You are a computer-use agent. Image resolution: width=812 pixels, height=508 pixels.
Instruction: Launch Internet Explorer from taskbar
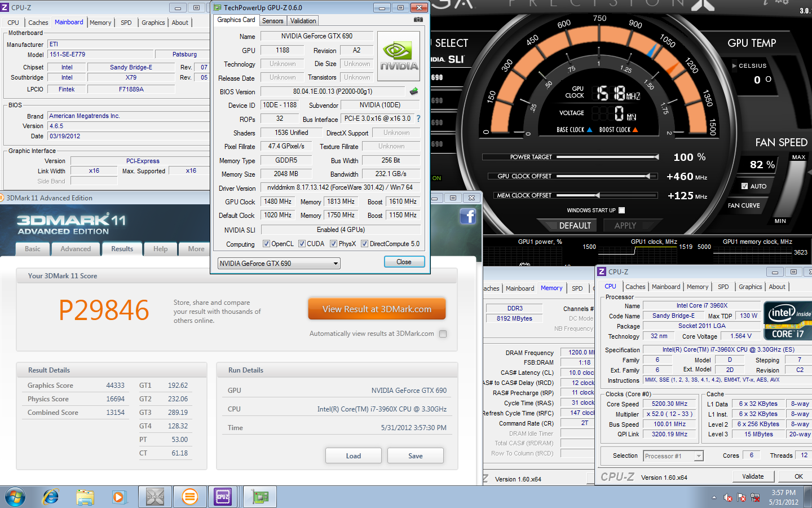point(51,497)
